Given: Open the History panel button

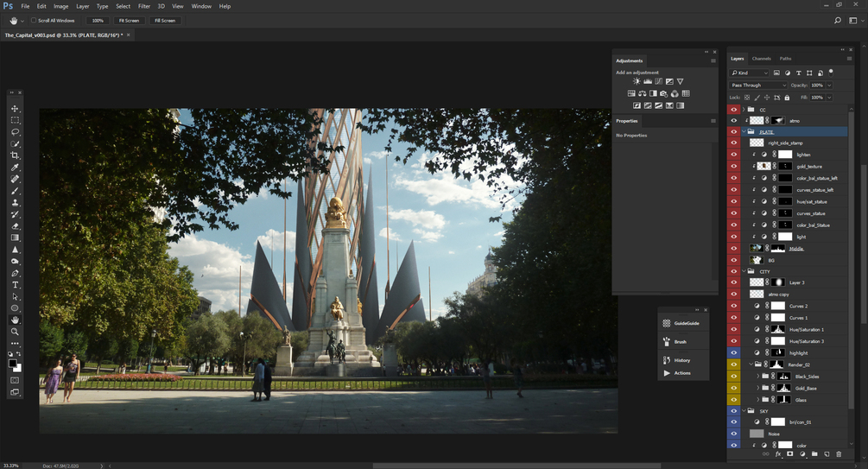Looking at the screenshot, I should coord(683,360).
